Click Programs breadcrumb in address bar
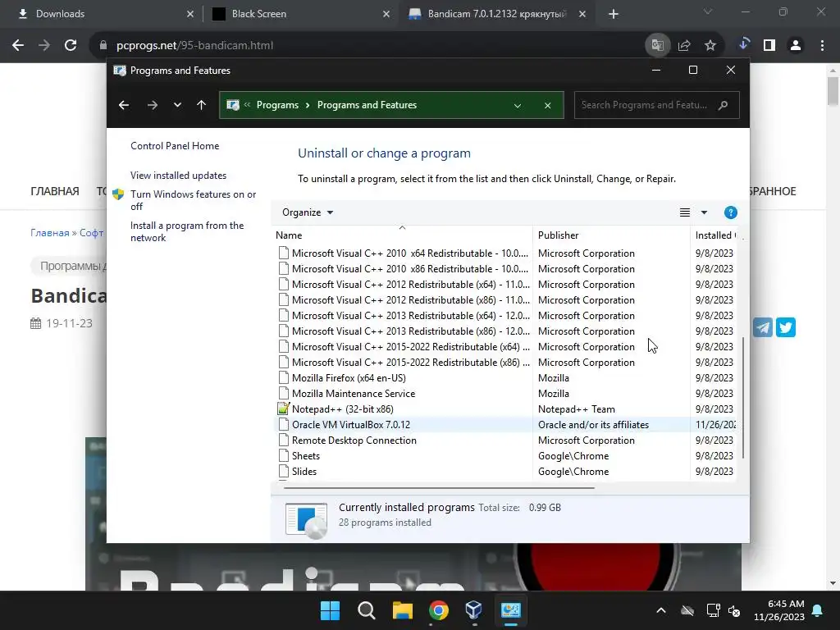 (x=277, y=105)
